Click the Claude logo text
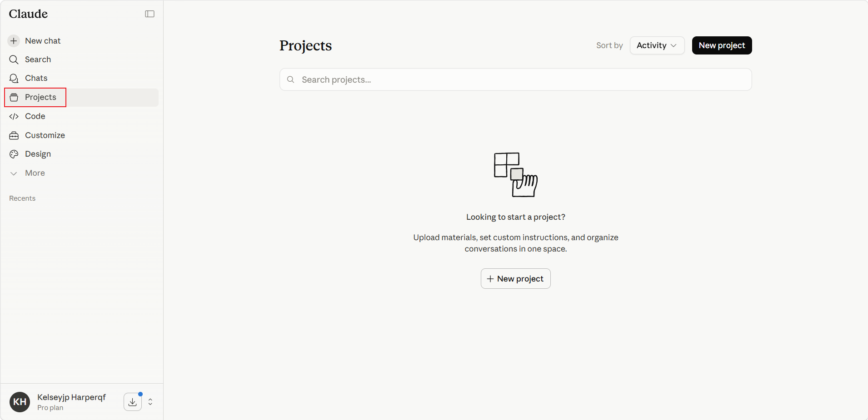 click(28, 14)
